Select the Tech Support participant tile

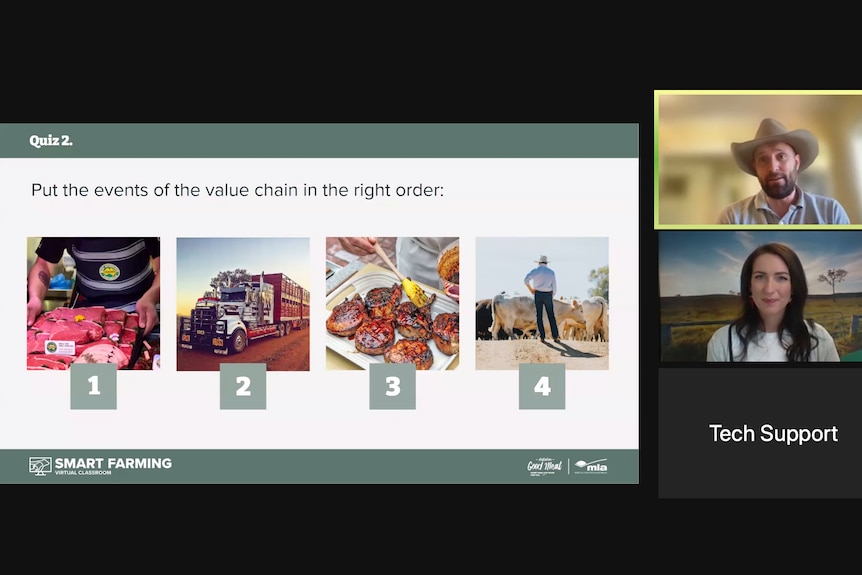(x=760, y=433)
